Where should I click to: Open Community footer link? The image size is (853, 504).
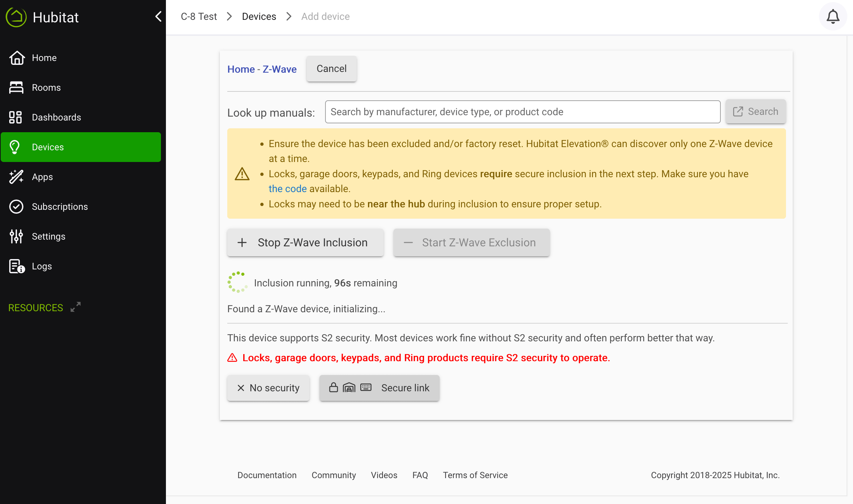coord(334,475)
